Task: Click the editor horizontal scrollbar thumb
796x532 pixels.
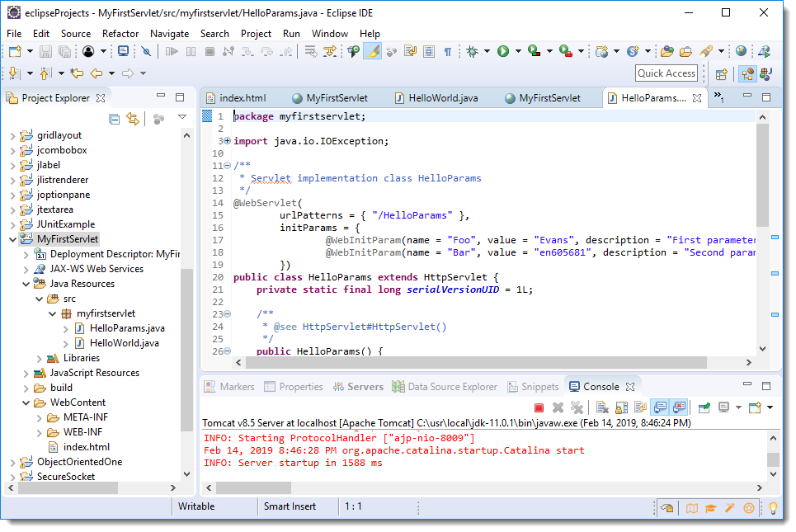Action: pos(476,362)
